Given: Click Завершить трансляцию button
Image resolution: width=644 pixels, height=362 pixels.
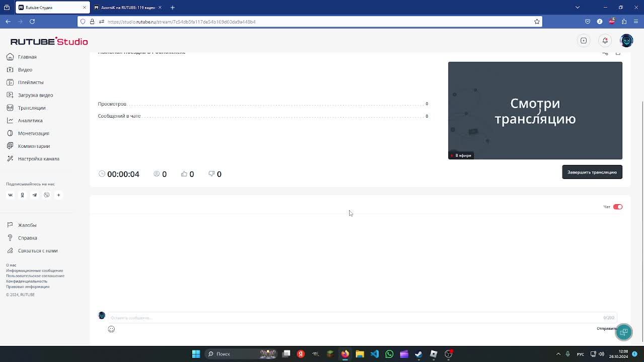Looking at the screenshot, I should tap(592, 172).
